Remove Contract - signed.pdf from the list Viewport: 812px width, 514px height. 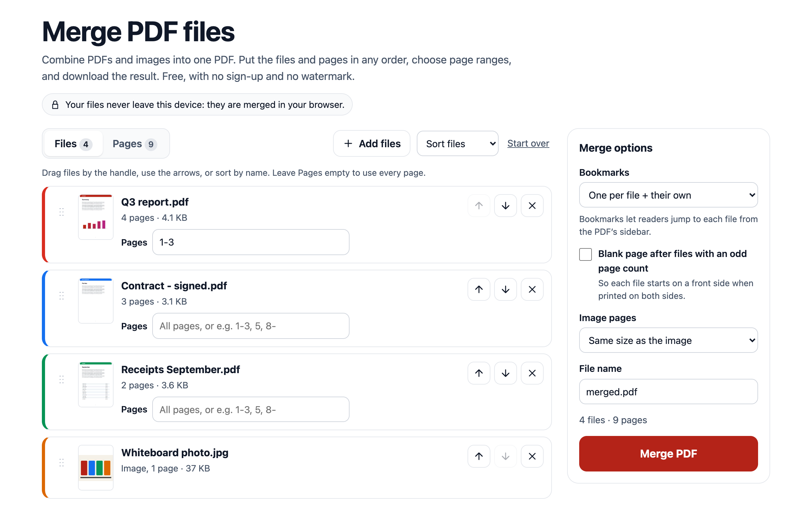[x=532, y=289]
